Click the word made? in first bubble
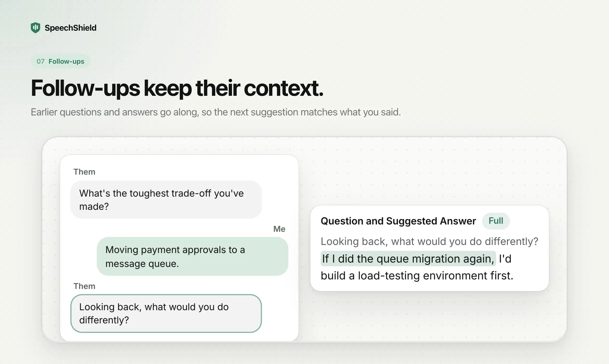 coord(94,206)
